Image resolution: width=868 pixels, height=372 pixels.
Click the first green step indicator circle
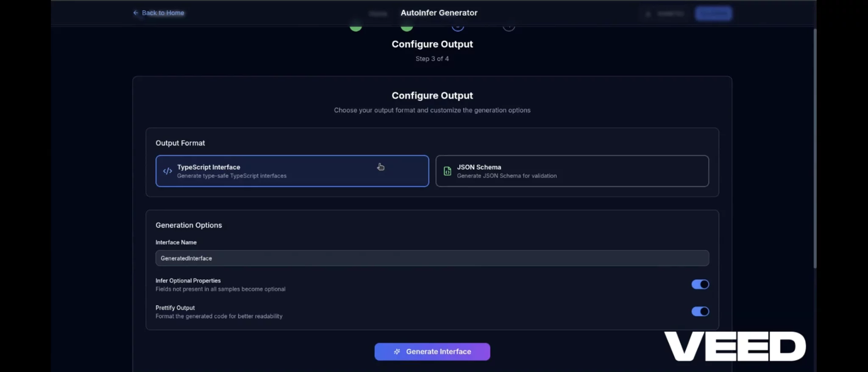pyautogui.click(x=356, y=27)
